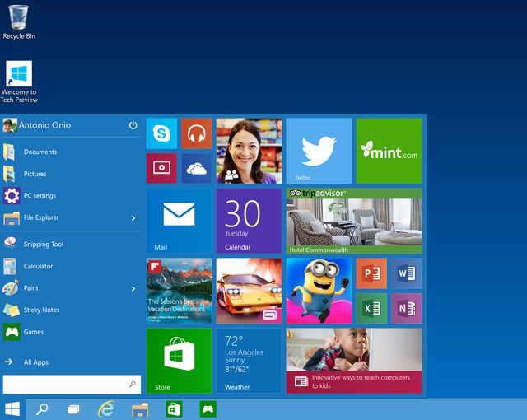This screenshot has width=527, height=420.
Task: Expand the File Explorer jump list arrow
Action: pos(133,218)
